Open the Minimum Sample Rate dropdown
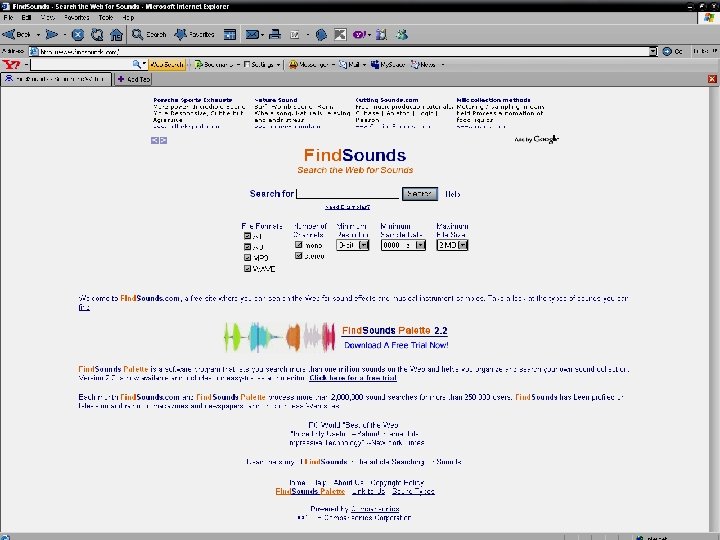 pyautogui.click(x=403, y=245)
